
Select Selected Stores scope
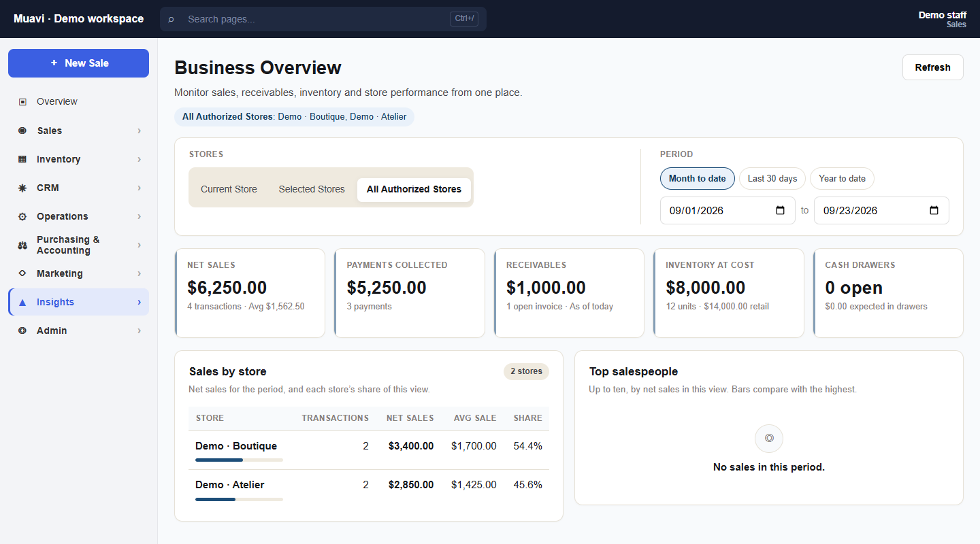pos(312,189)
